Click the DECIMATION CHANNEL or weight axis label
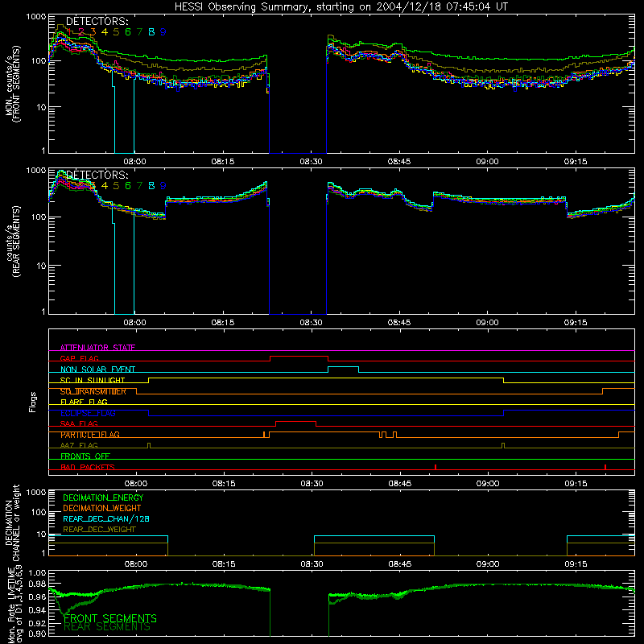644x644 pixels. point(12,523)
